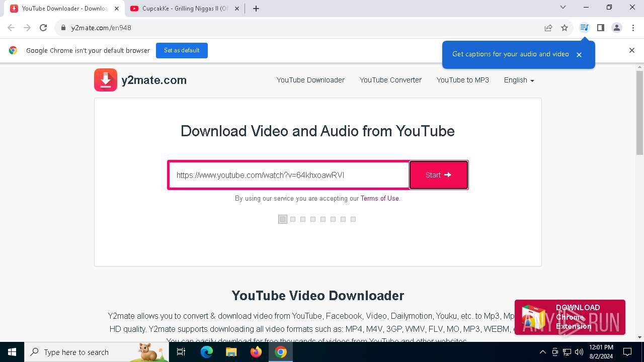
Task: Toggle the Chrome side panel icon
Action: tap(600, 28)
